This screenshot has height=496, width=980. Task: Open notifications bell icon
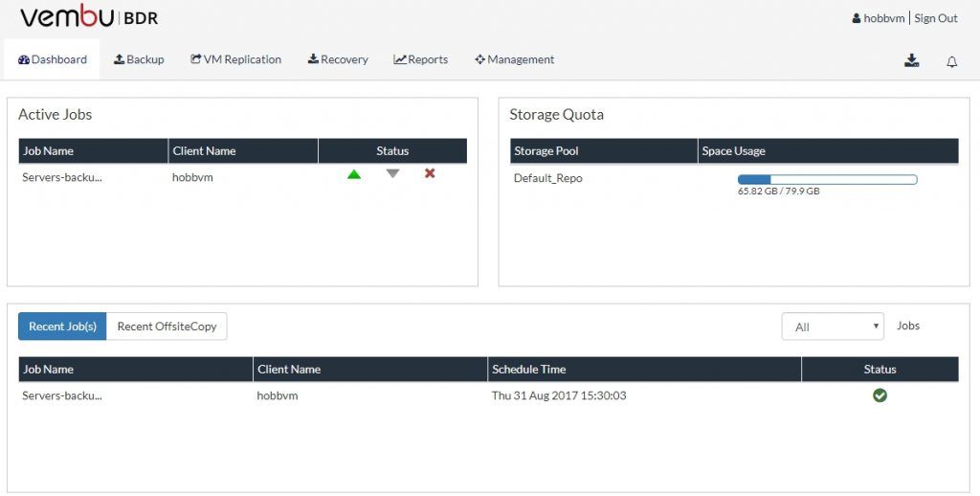(952, 61)
